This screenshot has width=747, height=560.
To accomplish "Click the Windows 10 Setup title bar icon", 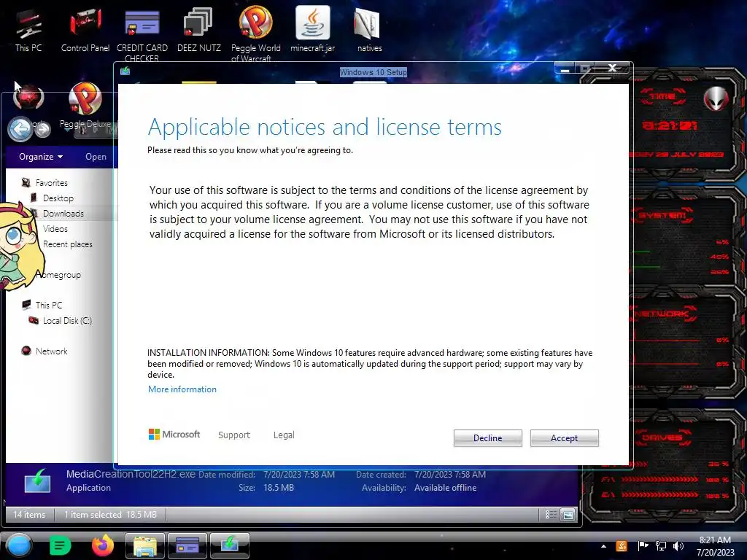I will (x=125, y=71).
